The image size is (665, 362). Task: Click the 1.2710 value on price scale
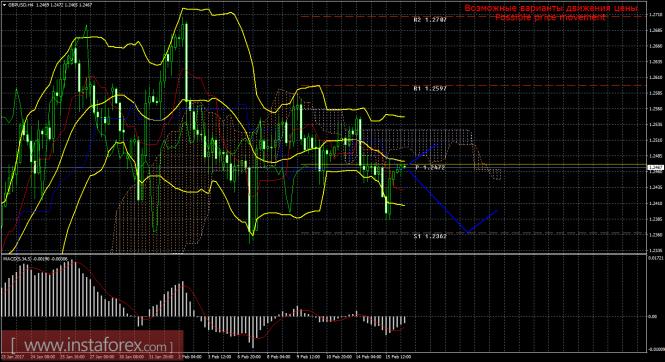pos(656,15)
